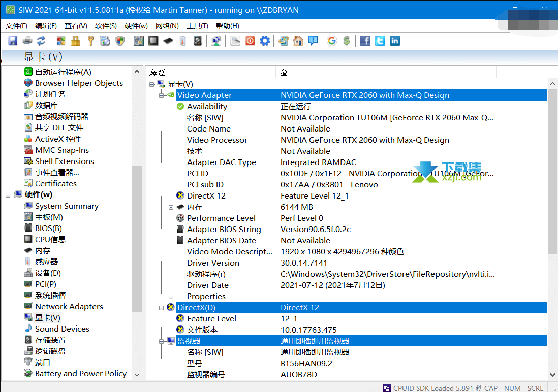Select the 型号 B156HAN09.2 row

point(361,363)
